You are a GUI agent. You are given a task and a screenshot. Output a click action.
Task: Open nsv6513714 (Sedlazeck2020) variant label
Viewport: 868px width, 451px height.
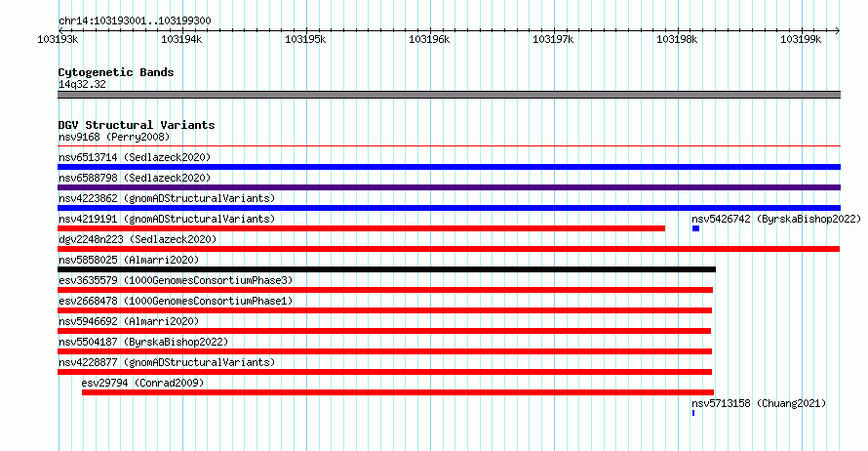click(135, 157)
